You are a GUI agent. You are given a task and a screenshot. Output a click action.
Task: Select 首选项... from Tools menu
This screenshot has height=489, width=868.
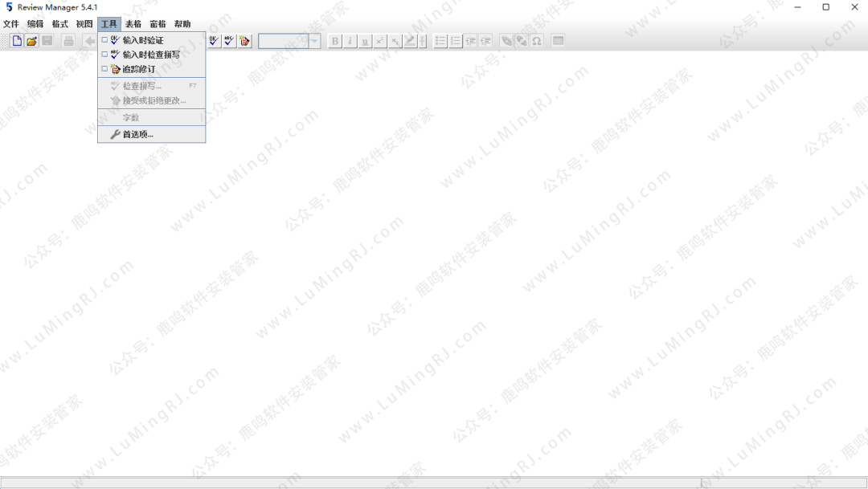[x=137, y=135]
